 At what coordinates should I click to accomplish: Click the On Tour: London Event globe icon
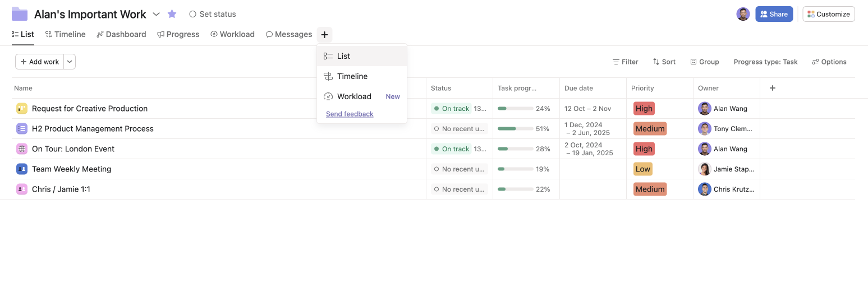(22, 149)
